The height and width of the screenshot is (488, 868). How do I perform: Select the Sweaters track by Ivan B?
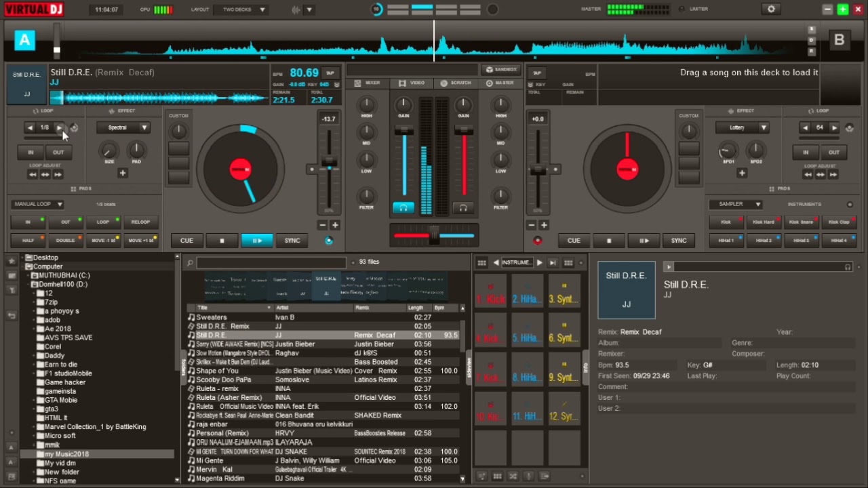pyautogui.click(x=324, y=317)
